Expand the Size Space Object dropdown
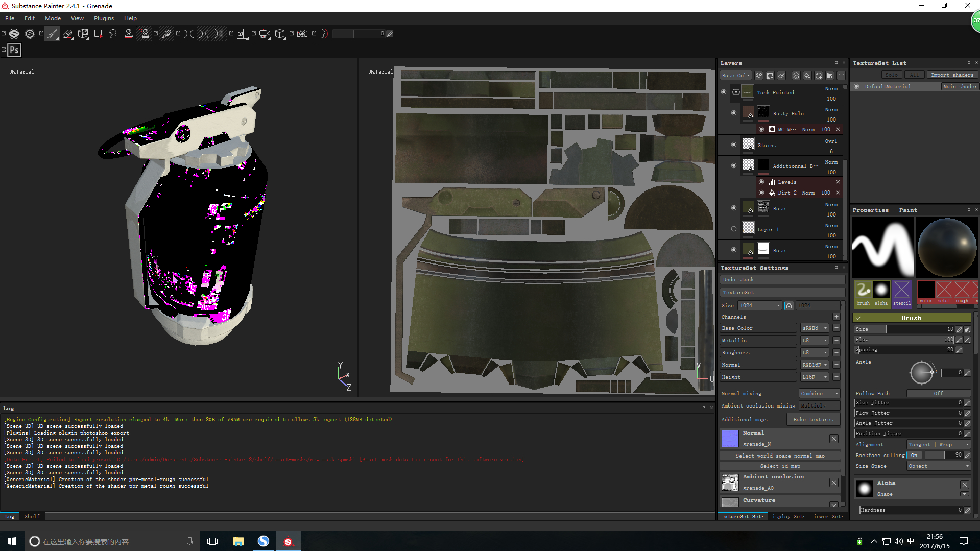This screenshot has width=980, height=551. (x=939, y=466)
